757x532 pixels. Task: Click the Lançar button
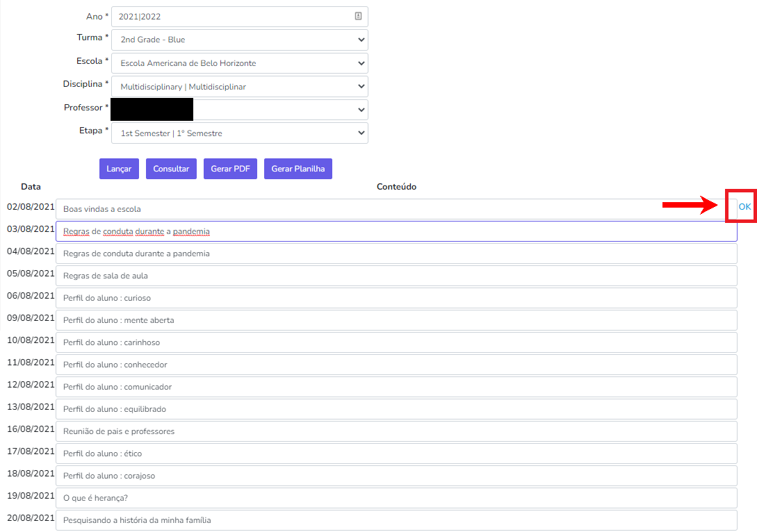(119, 169)
